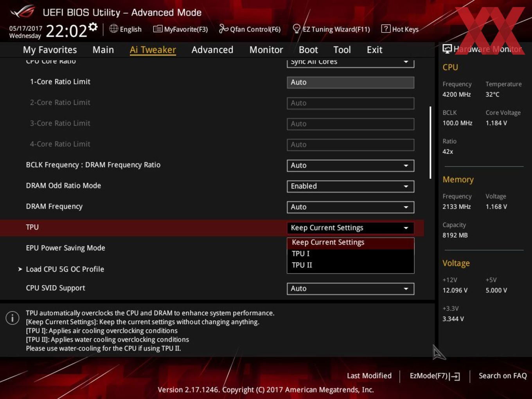The height and width of the screenshot is (399, 532).
Task: Click Last Modified
Action: click(369, 376)
